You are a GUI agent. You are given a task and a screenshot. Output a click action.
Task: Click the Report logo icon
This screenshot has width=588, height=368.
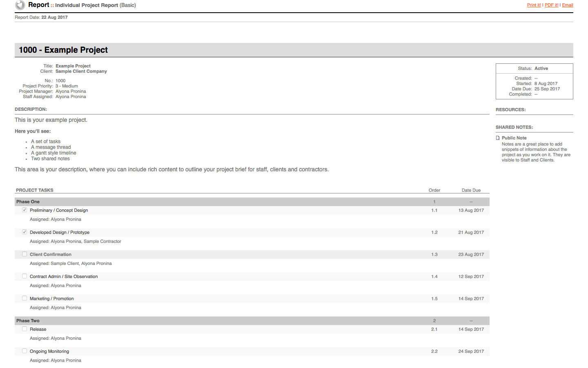tap(20, 5)
